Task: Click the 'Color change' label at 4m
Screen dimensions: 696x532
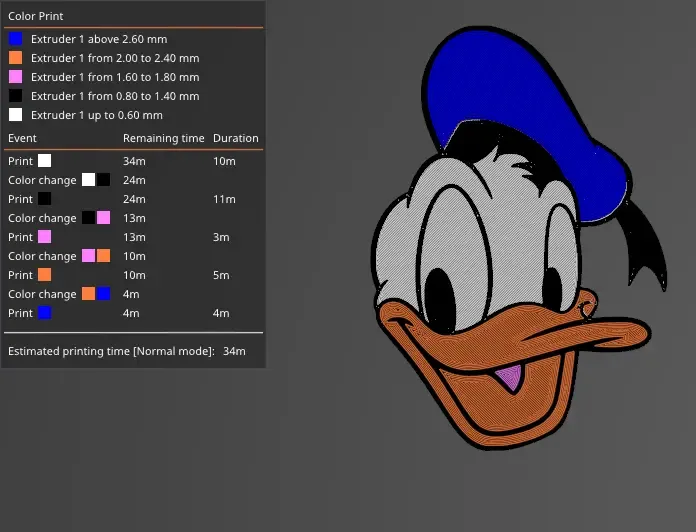Action: 42,294
